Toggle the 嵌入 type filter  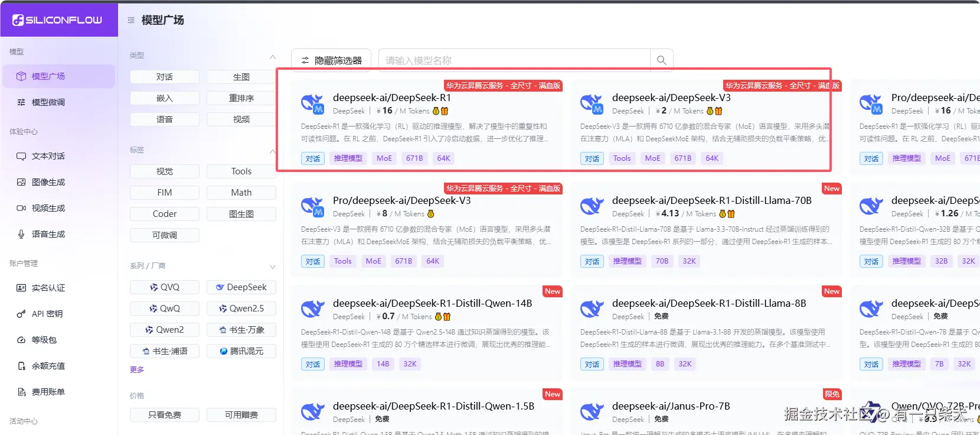(x=165, y=98)
